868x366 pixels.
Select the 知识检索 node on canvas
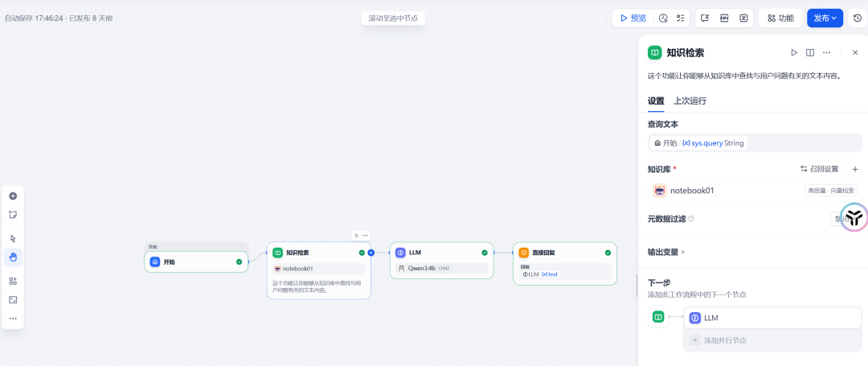pos(318,271)
